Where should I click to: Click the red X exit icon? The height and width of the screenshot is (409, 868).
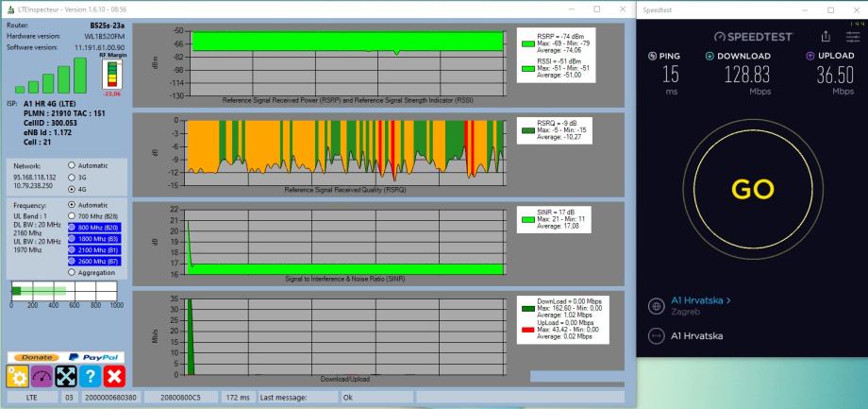[x=115, y=377]
